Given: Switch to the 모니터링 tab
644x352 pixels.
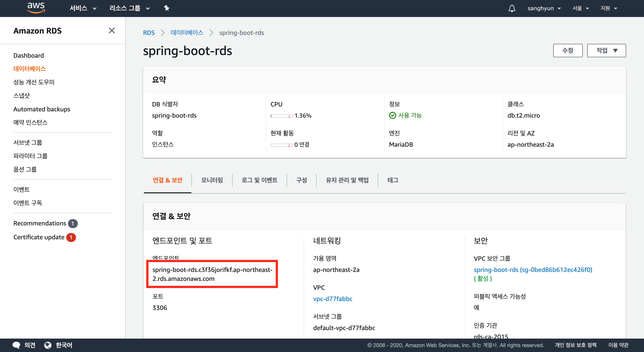Looking at the screenshot, I should click(212, 180).
